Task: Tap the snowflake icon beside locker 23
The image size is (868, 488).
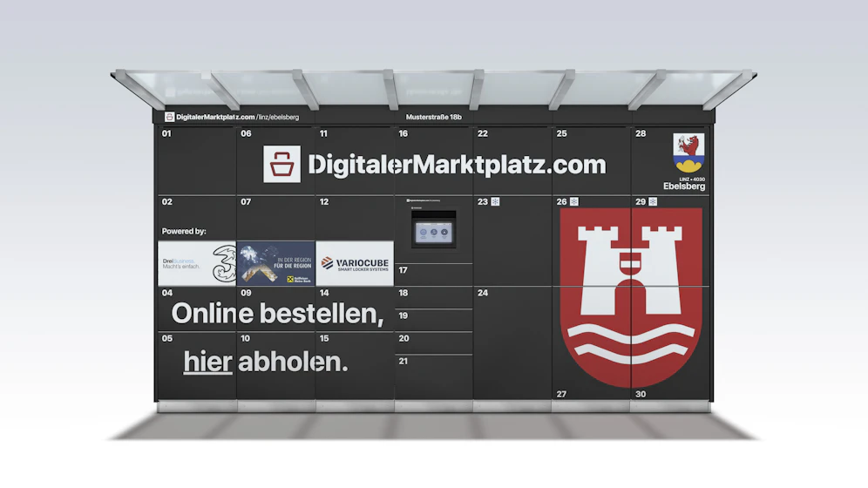Action: tap(496, 201)
